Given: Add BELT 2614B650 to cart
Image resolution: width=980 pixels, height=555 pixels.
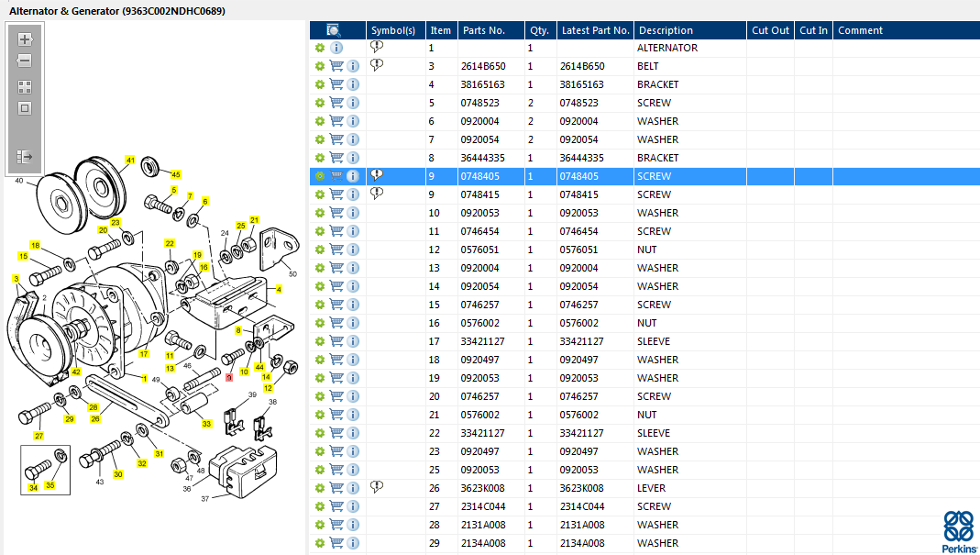Looking at the screenshot, I should pos(336,66).
